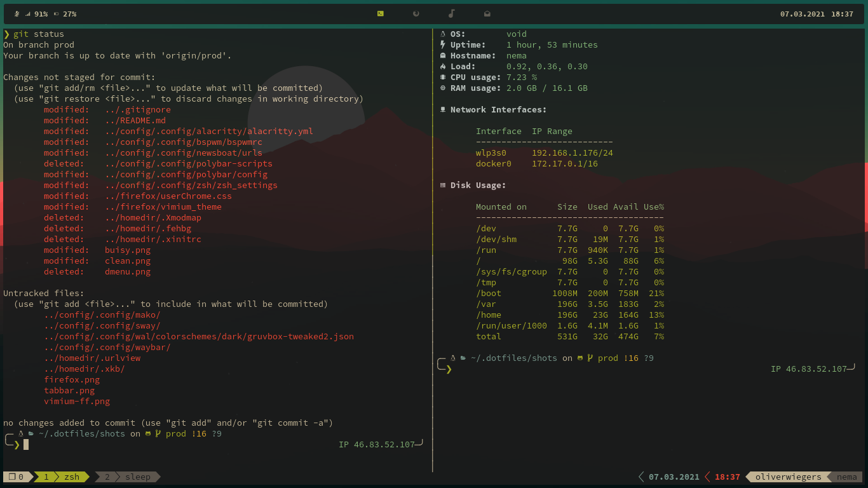Click the newsboat/urls file path
Image resolution: width=868 pixels, height=488 pixels.
tap(184, 153)
